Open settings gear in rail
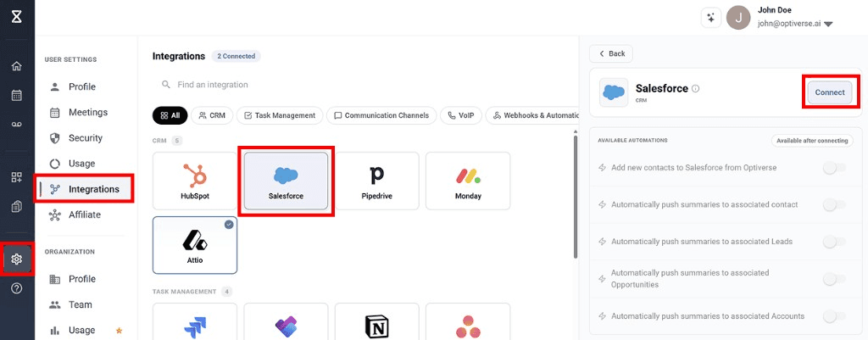The width and height of the screenshot is (868, 340). (17, 259)
